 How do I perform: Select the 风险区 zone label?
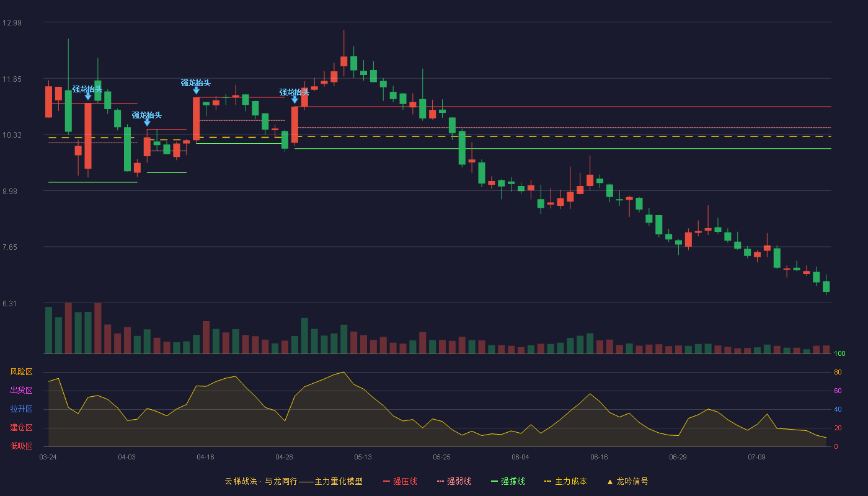pyautogui.click(x=21, y=372)
